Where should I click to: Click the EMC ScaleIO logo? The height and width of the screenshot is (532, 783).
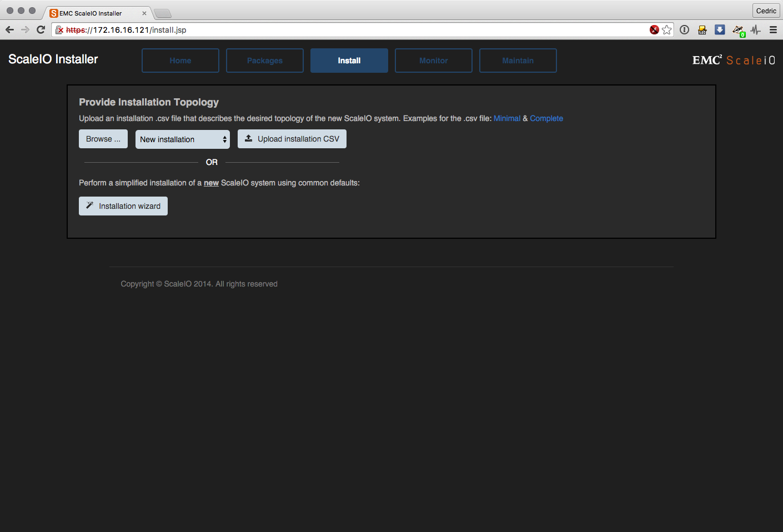click(734, 60)
